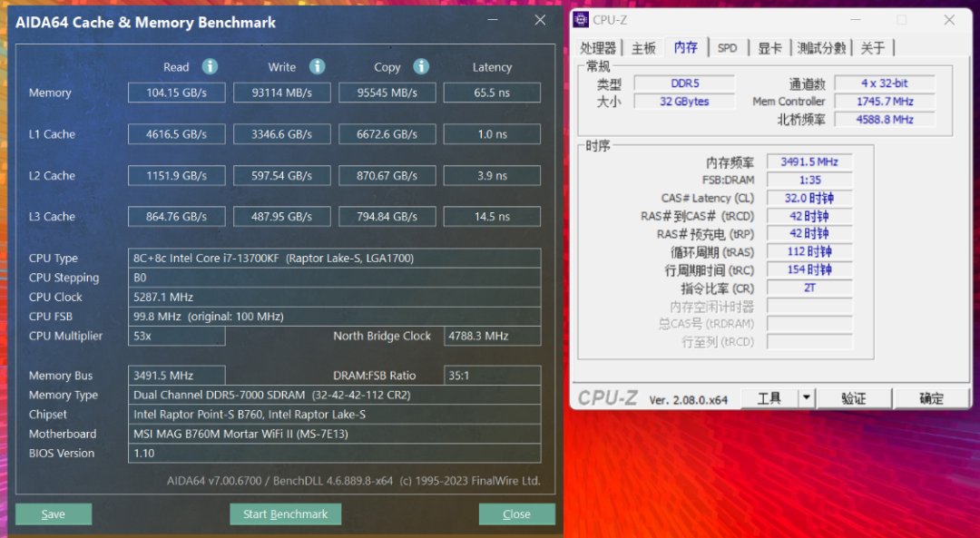
Task: Click North Bridge Clock value 4788.3 MHz
Action: (x=493, y=336)
